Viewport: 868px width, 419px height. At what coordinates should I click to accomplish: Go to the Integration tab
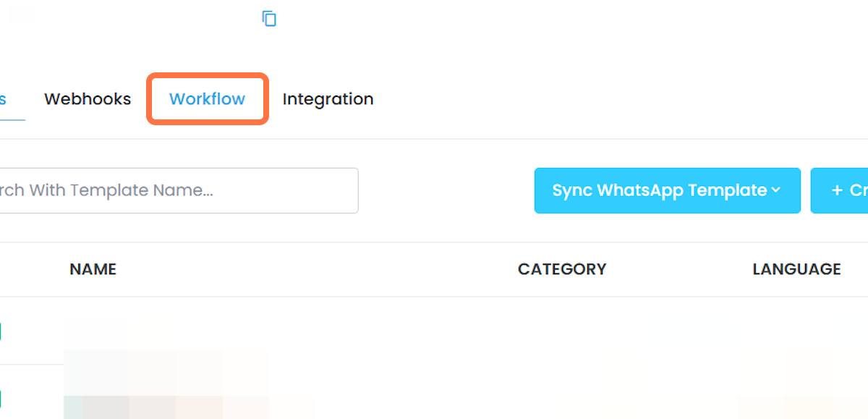[x=328, y=99]
